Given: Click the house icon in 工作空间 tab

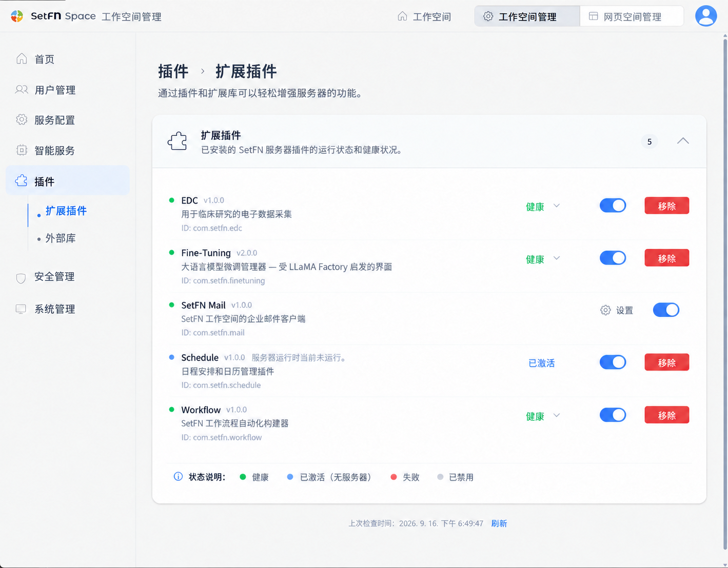Looking at the screenshot, I should (x=403, y=16).
